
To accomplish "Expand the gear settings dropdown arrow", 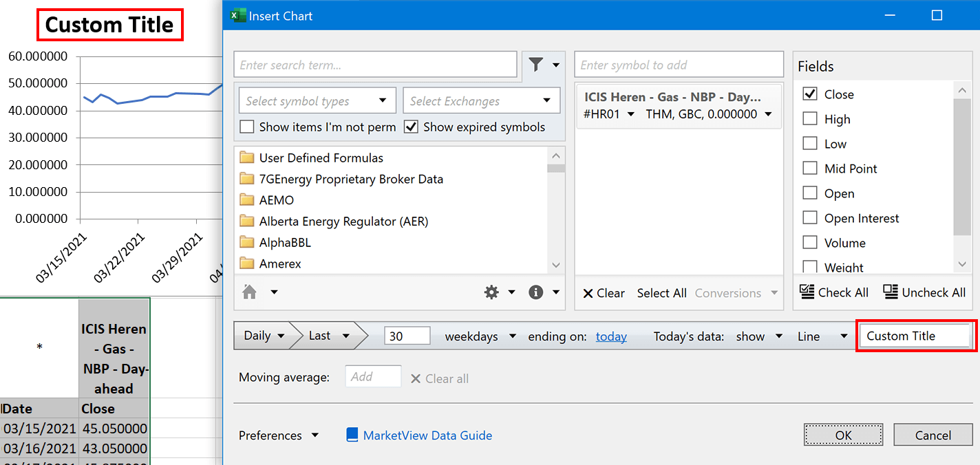I will click(511, 292).
